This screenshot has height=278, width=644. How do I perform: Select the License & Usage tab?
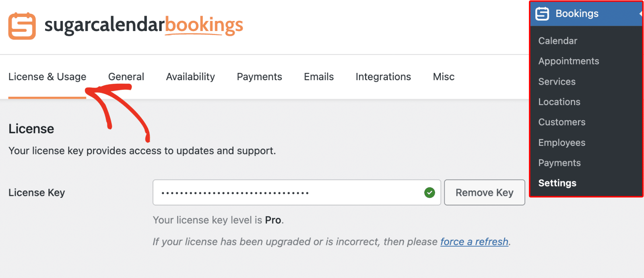[x=47, y=77]
